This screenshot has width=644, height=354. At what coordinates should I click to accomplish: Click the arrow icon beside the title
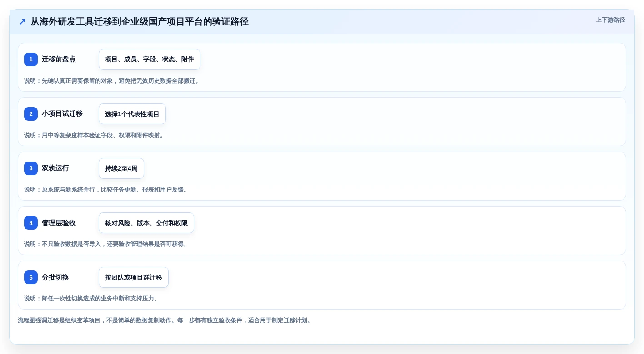[22, 22]
